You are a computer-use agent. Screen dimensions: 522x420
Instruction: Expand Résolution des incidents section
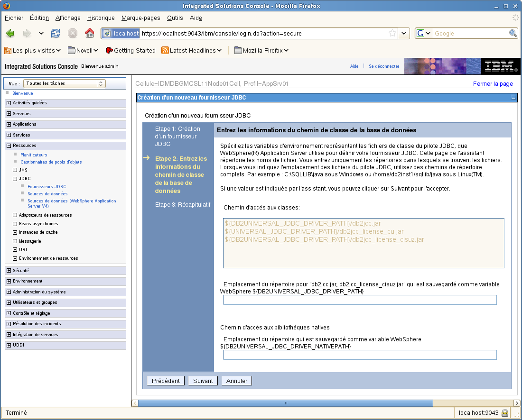9,324
